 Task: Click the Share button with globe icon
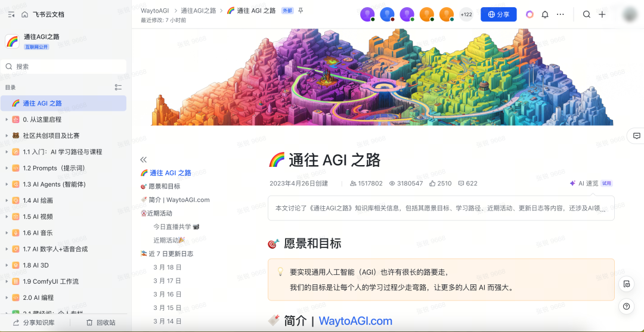(499, 14)
